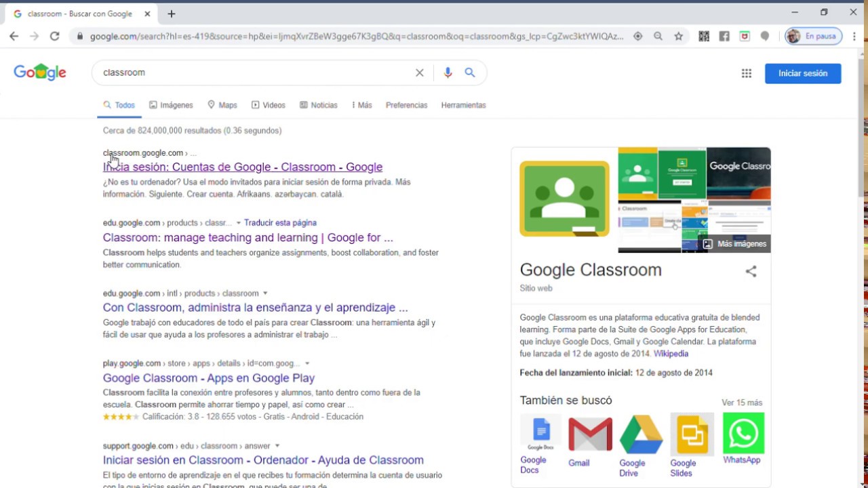The height and width of the screenshot is (488, 868).
Task: Open the Google Drive icon
Action: click(641, 434)
